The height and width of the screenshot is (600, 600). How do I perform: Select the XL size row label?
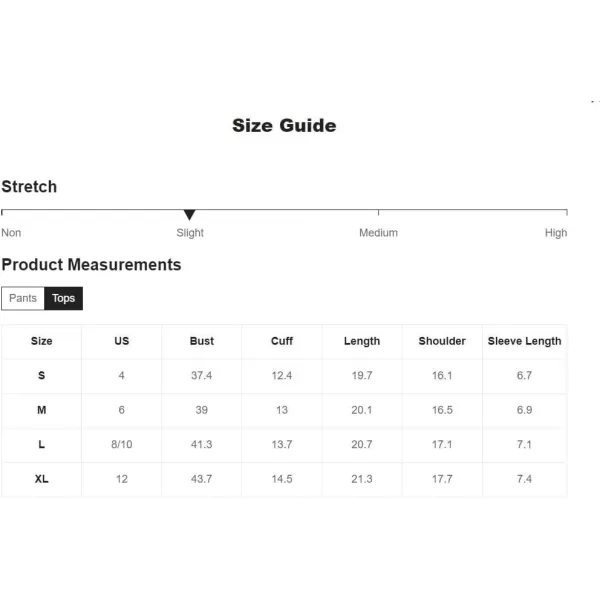pyautogui.click(x=41, y=479)
